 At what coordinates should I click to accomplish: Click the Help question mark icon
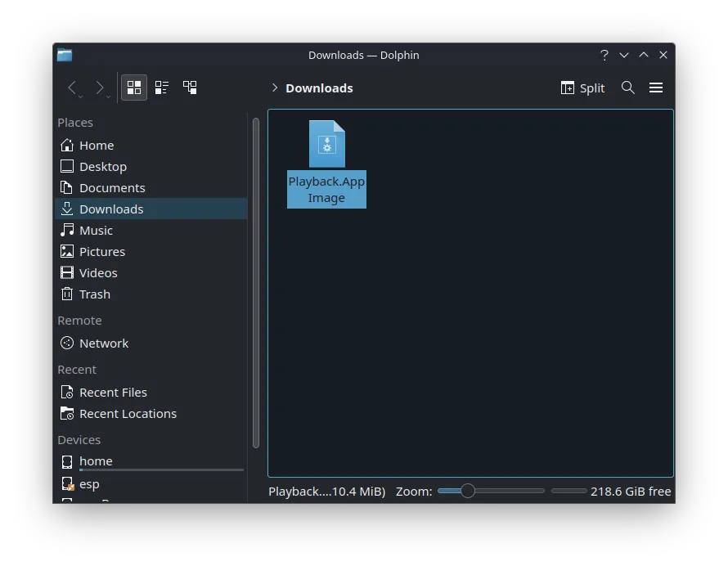pos(604,55)
